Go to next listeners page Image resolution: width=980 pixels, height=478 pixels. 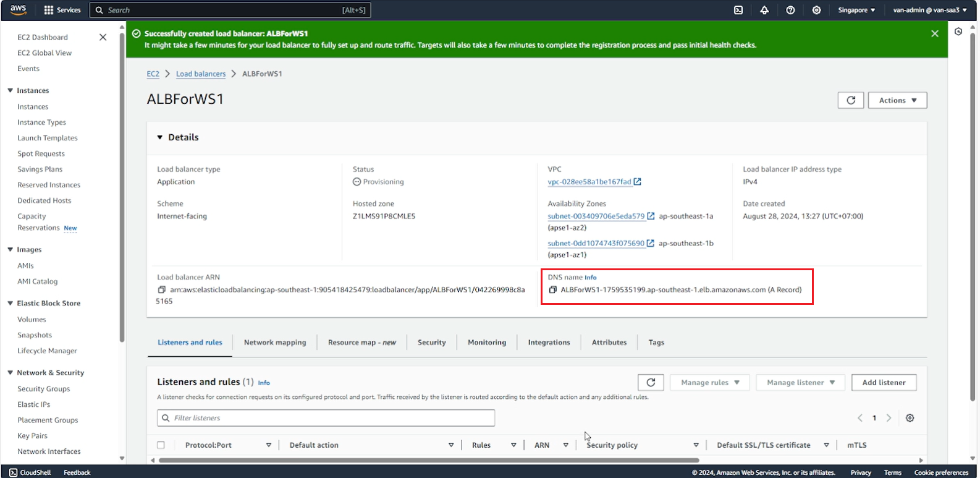[x=889, y=418]
